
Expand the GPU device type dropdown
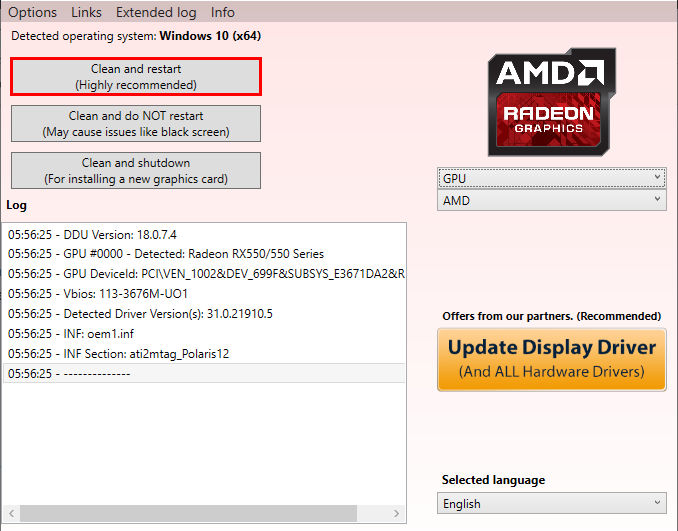[x=551, y=178]
